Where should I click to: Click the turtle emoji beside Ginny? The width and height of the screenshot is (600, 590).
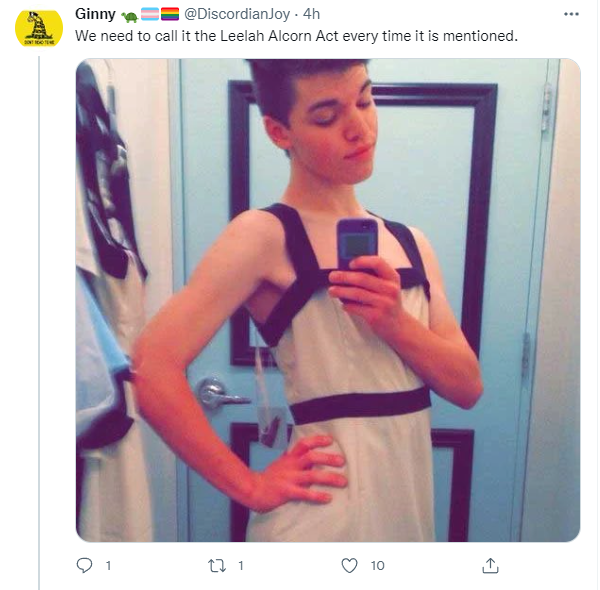click(x=130, y=16)
